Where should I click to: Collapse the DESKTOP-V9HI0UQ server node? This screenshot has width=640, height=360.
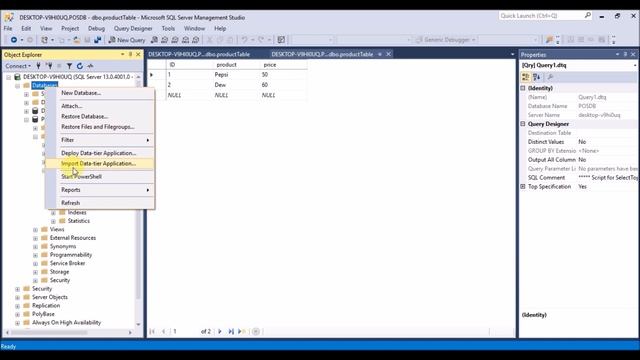tap(9, 77)
